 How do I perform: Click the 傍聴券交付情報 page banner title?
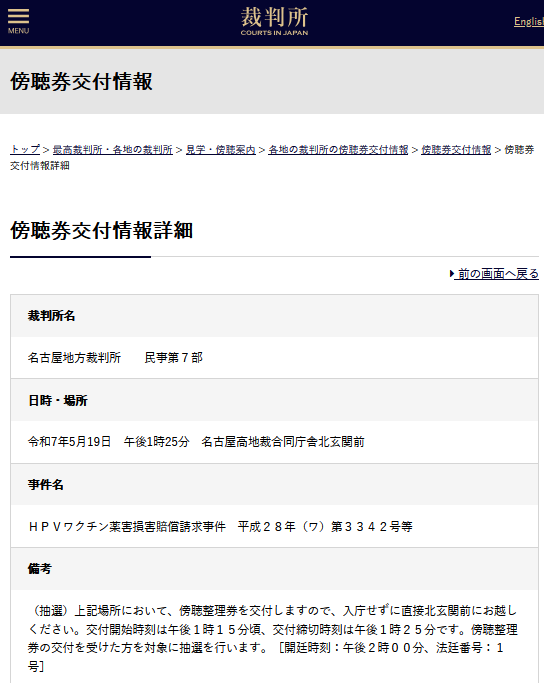(x=81, y=81)
